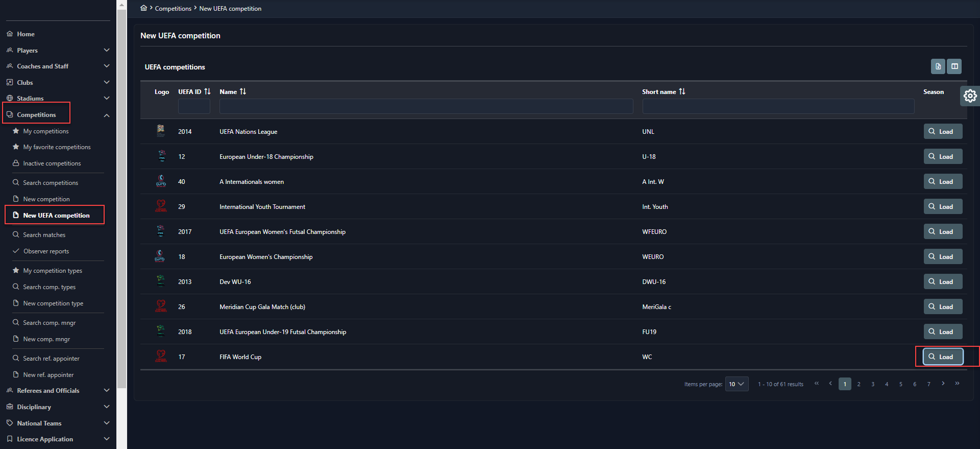Select My favorite competitions menu item
Viewport: 980px width, 449px height.
tap(57, 147)
